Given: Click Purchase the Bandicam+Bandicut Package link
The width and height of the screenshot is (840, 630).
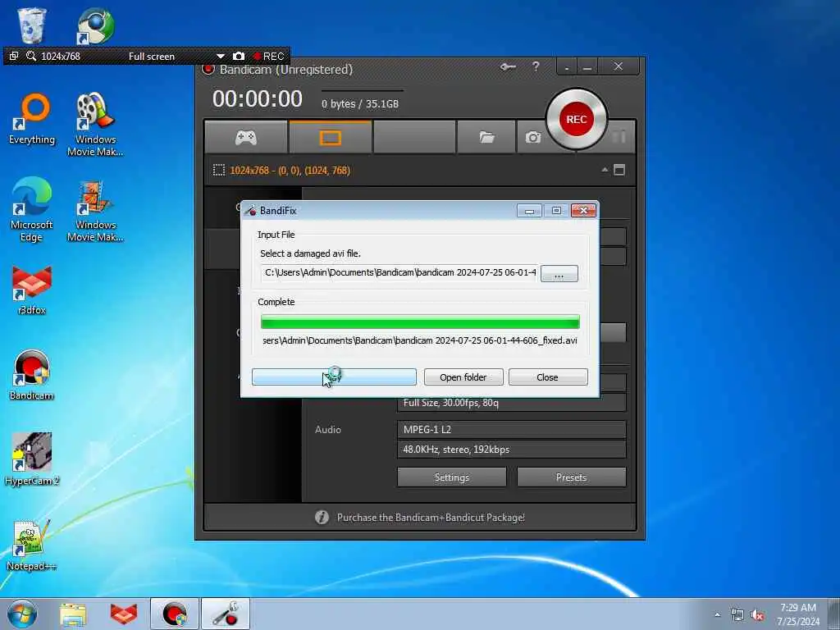Looking at the screenshot, I should [x=431, y=518].
